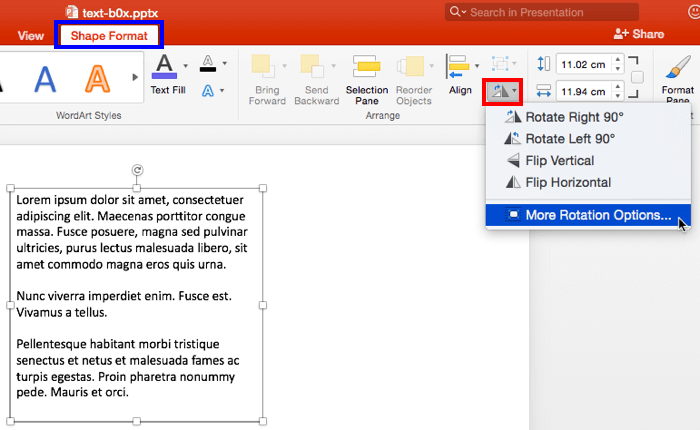Open the Reorder Objects dropdown arrow
Viewport: 700px width, 430px height.
click(431, 66)
